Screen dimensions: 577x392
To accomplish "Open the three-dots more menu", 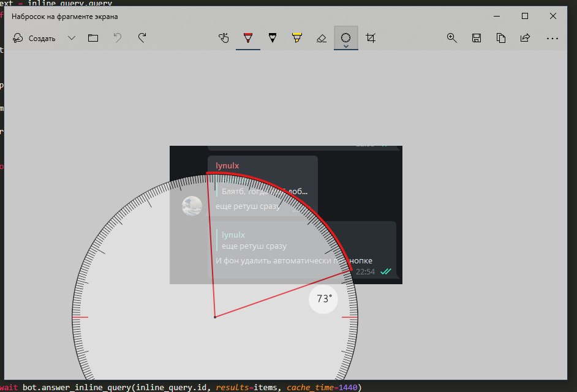I will coord(552,38).
